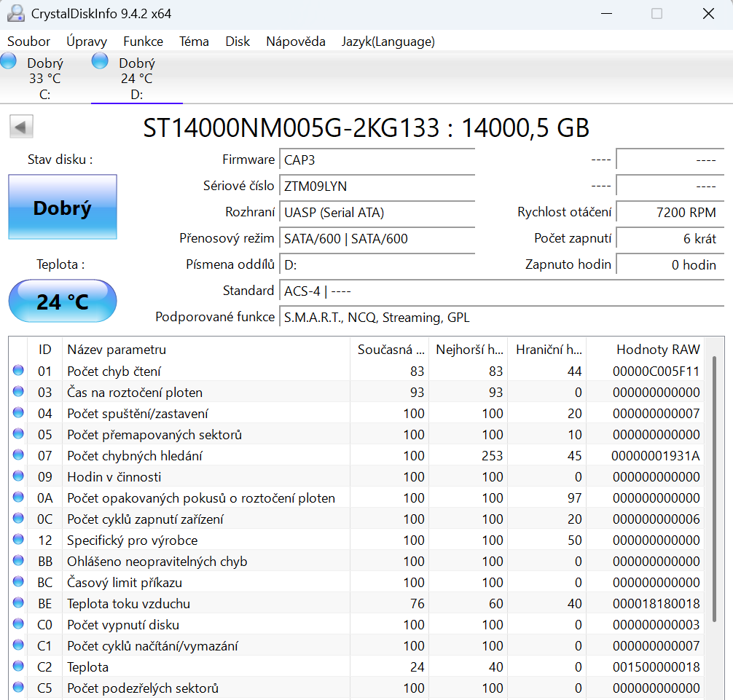Click the status dot beside "Počet přemapovaných sektorů"
The image size is (733, 700).
pos(17,434)
